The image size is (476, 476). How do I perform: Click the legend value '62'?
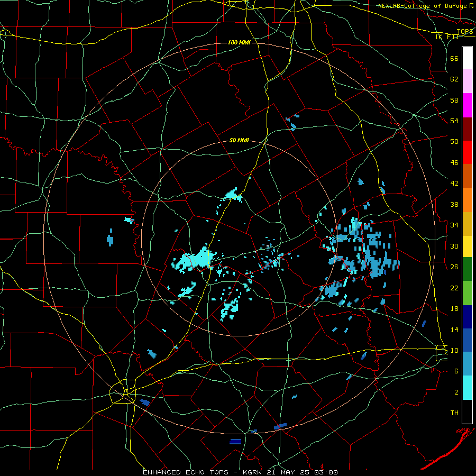[x=454, y=79]
